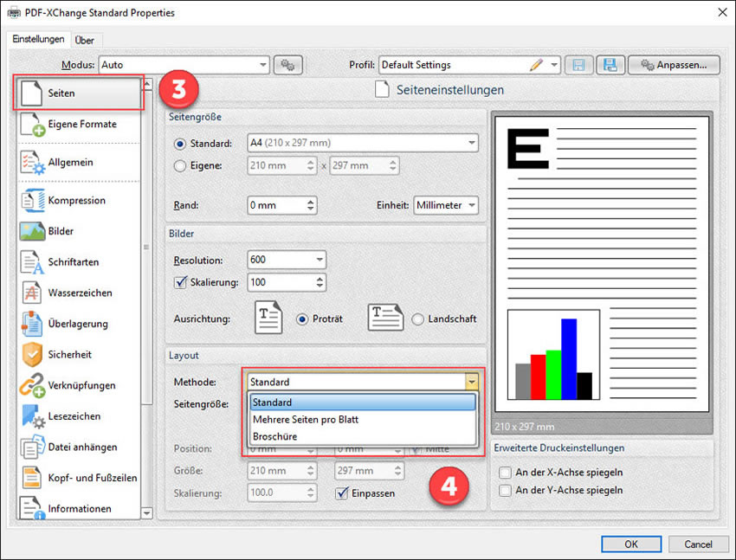Open Kopf- und Fußzeilen settings
The width and height of the screenshot is (736, 560).
79,478
